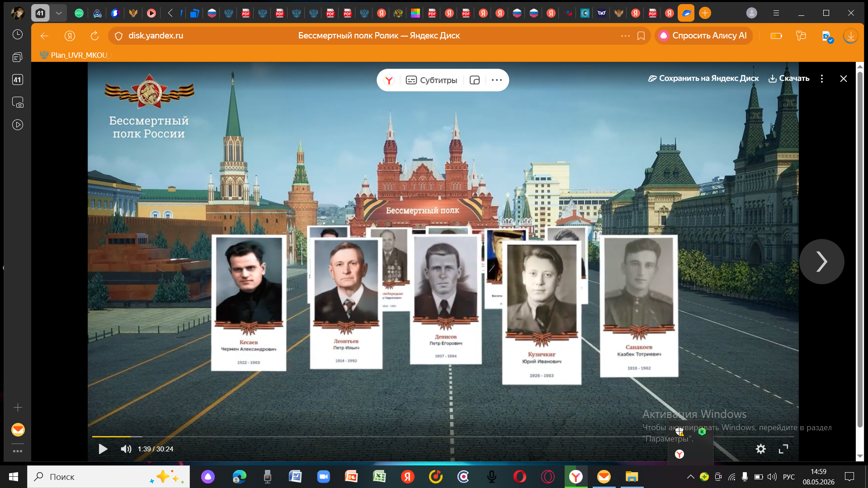Seek on the video progress bar
The width and height of the screenshot is (868, 488).
click(x=443, y=436)
